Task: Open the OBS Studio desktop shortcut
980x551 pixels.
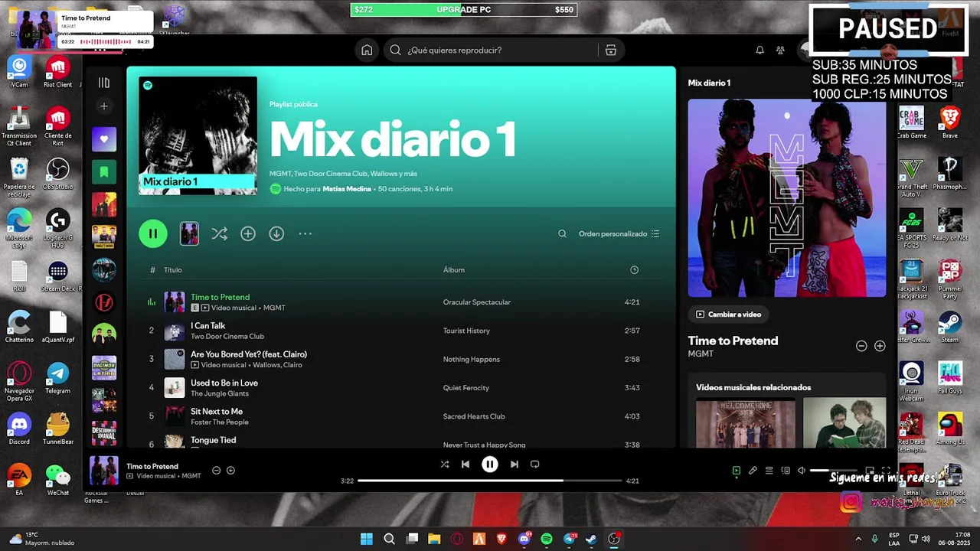Action: click(57, 173)
